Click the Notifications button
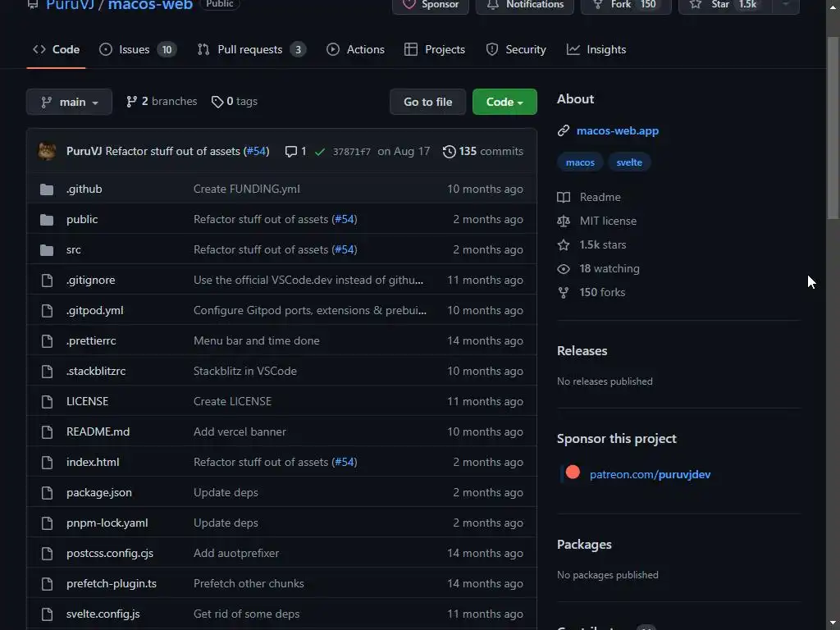Screen dimensions: 840x630 coord(525,5)
